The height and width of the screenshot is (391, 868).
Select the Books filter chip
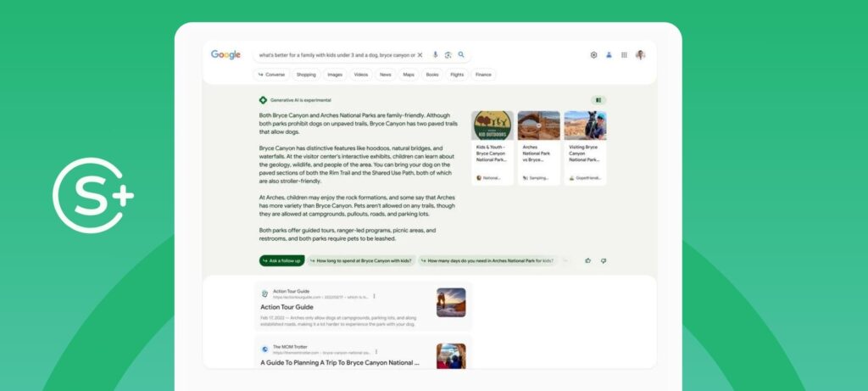click(432, 75)
